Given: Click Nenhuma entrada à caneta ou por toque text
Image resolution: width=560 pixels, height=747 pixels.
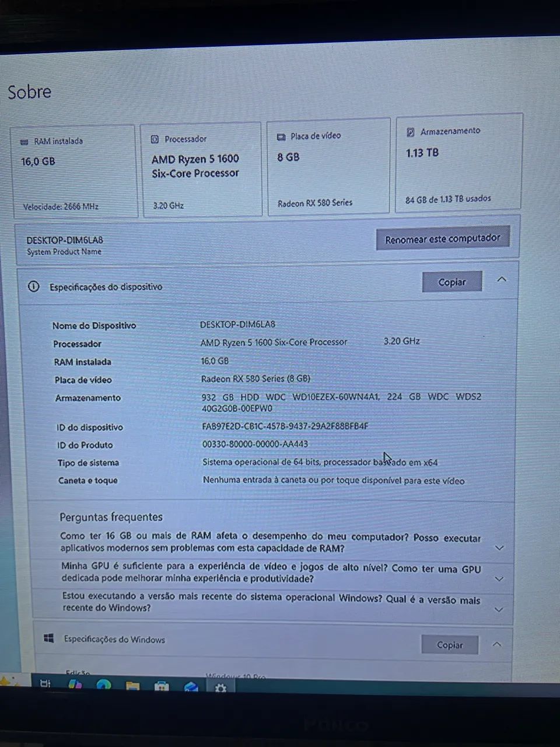Looking at the screenshot, I should [334, 480].
